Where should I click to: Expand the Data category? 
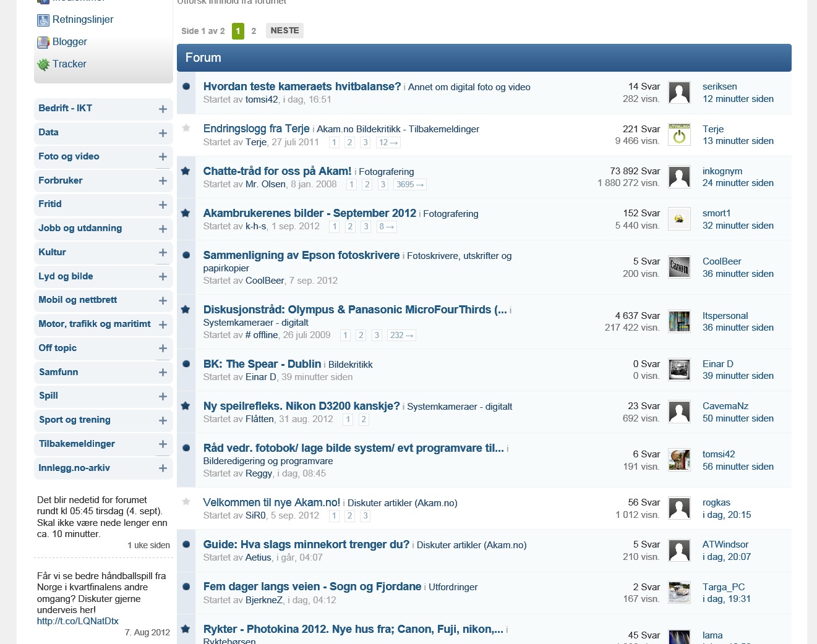pos(163,133)
